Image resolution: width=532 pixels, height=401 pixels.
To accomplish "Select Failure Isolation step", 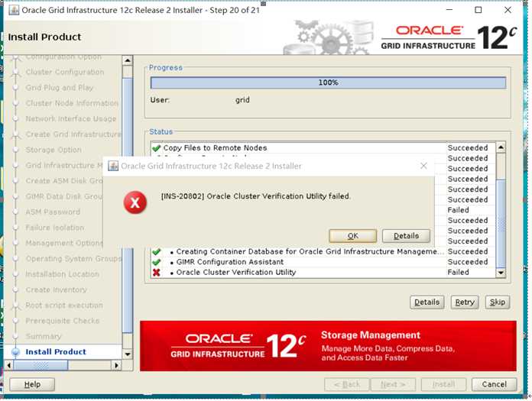I will pos(54,228).
